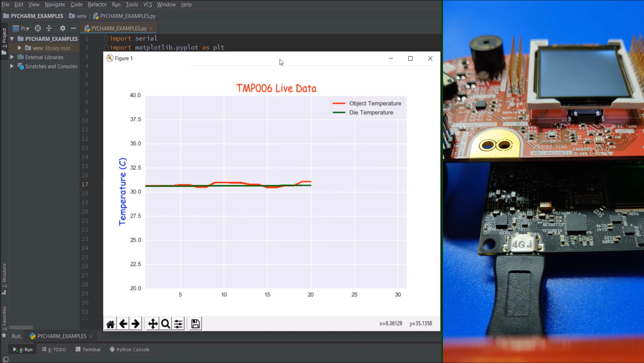Collapse all nodes in the Project tree

coord(49,28)
